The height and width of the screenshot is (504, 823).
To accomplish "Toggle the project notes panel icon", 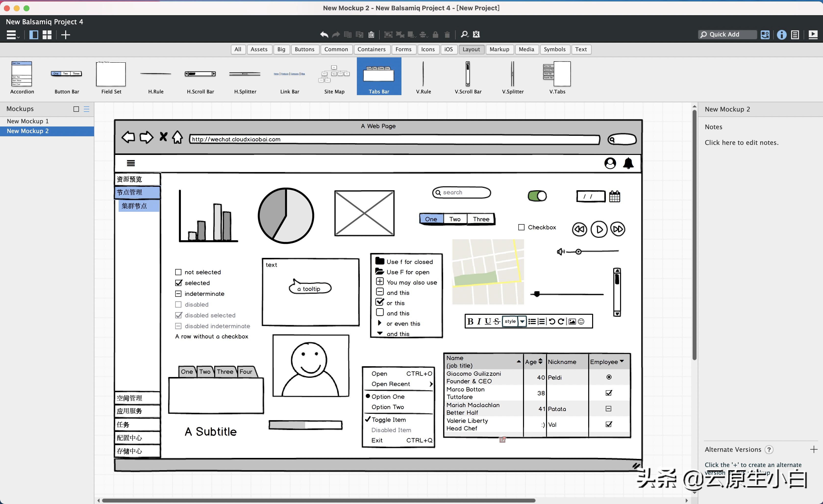I will [x=795, y=34].
